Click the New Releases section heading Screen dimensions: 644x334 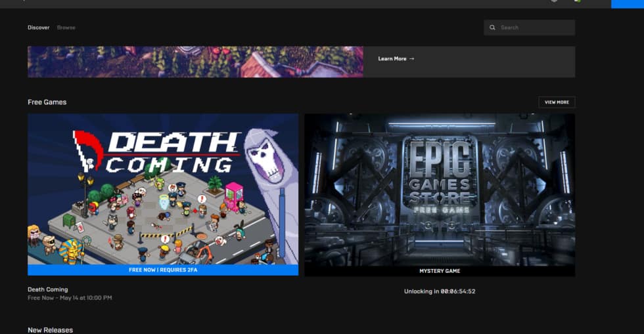50,330
